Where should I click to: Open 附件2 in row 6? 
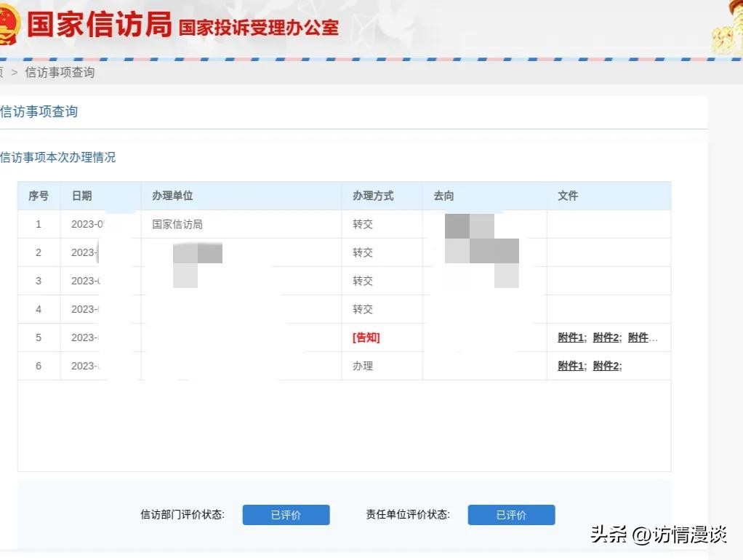606,366
